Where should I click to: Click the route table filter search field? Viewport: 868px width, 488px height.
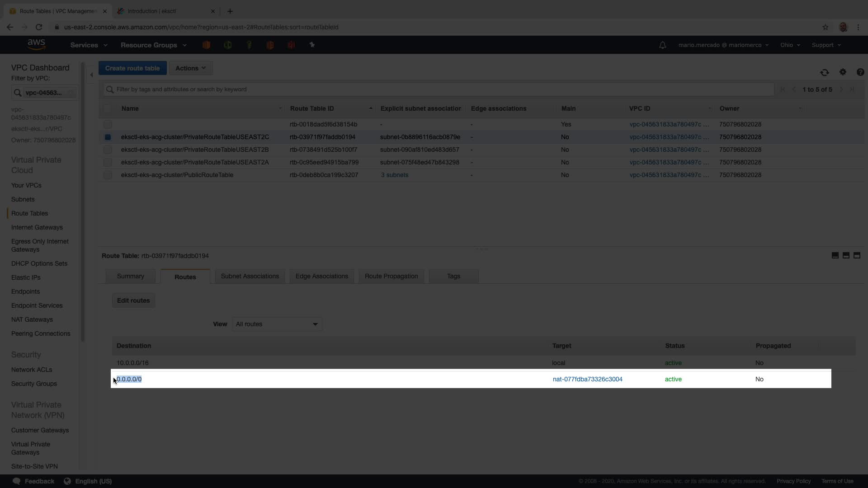pos(439,89)
